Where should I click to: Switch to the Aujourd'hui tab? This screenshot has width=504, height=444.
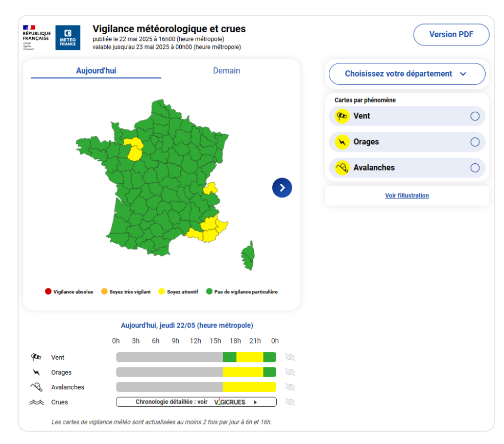96,70
